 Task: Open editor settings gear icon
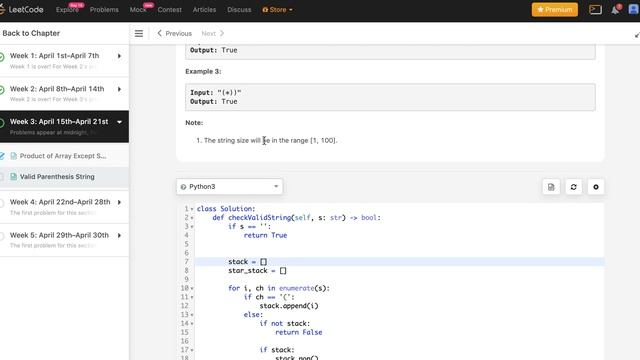[596, 187]
